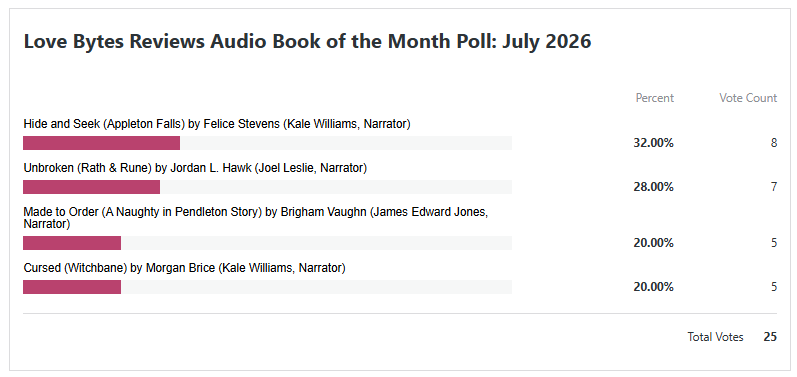Click the 28.00% percentage value
Screen dimensions: 797x377
click(653, 187)
